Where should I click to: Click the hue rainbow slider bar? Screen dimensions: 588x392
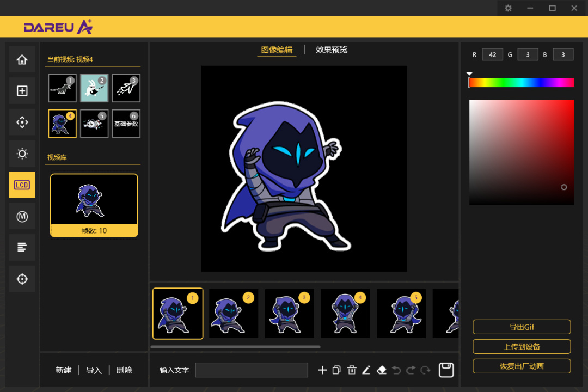pos(522,83)
